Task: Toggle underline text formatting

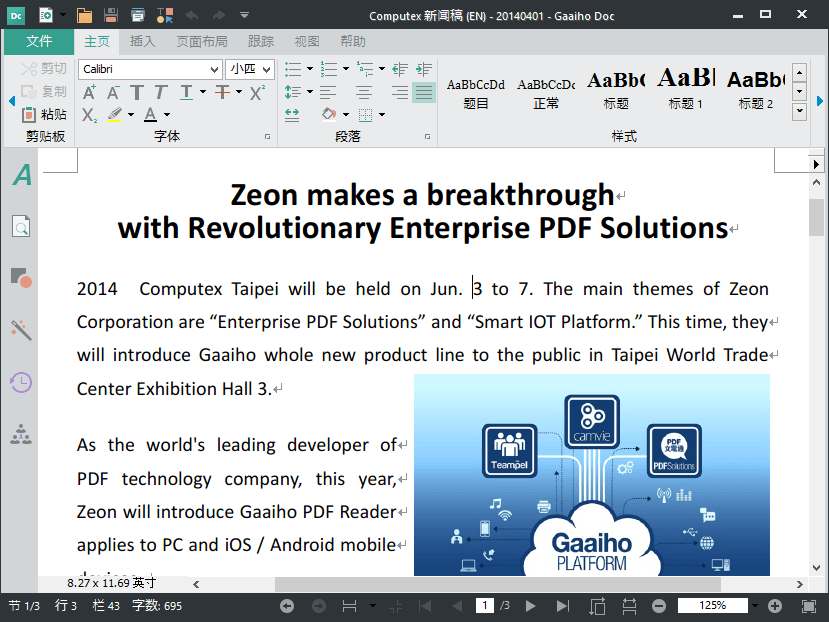Action: click(186, 93)
